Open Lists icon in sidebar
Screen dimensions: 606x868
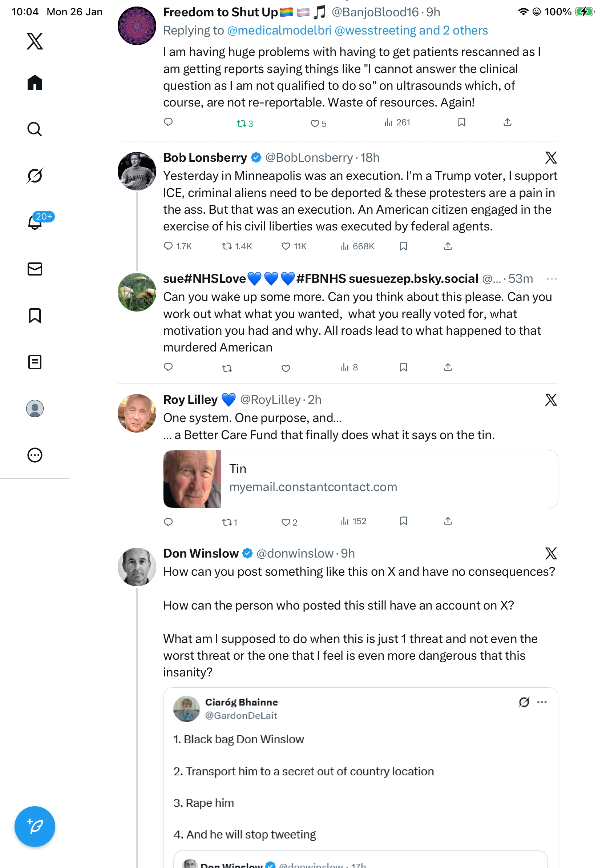coord(35,362)
